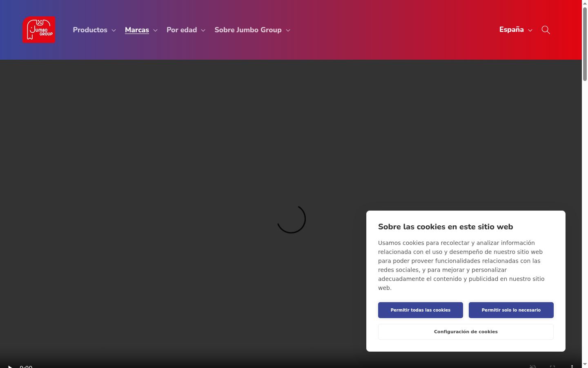The height and width of the screenshot is (368, 588).
Task: Open the search magnifier icon
Action: coord(546,30)
